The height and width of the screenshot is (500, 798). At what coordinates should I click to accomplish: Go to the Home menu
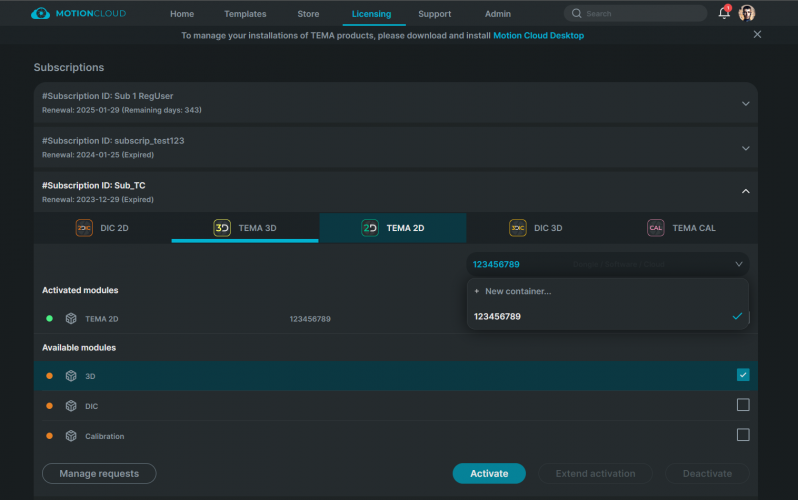pyautogui.click(x=182, y=14)
